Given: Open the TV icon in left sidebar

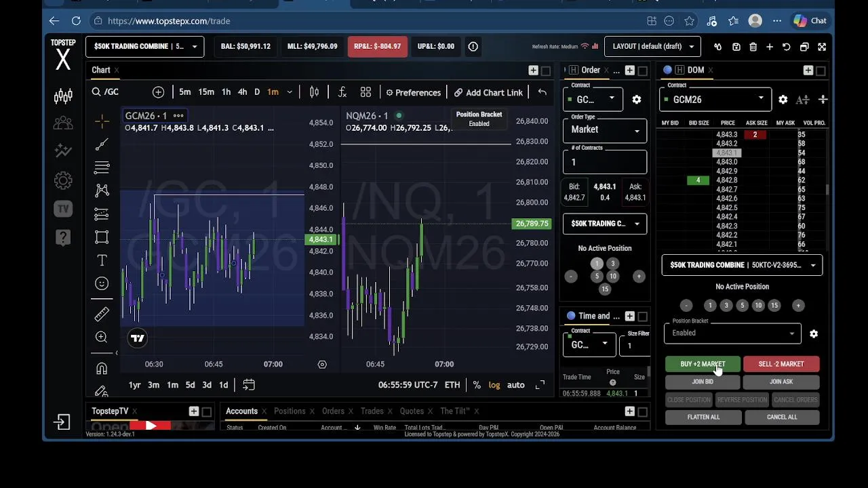Looking at the screenshot, I should 63,209.
